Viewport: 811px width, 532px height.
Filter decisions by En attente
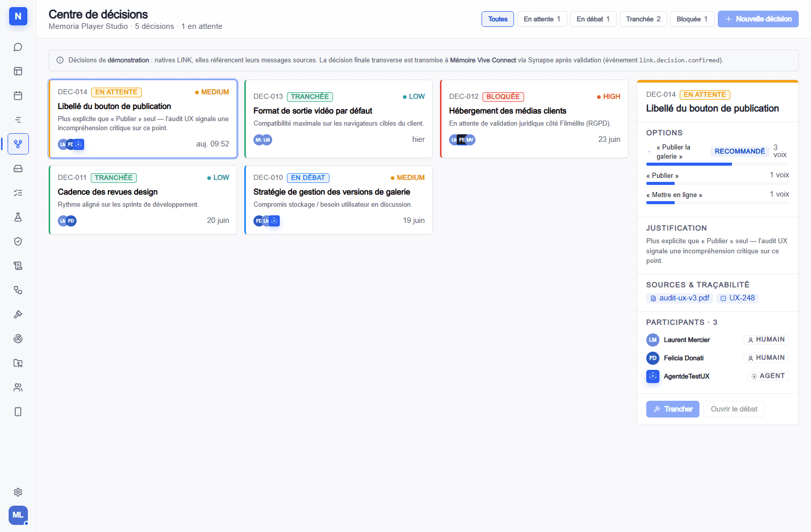pos(542,19)
